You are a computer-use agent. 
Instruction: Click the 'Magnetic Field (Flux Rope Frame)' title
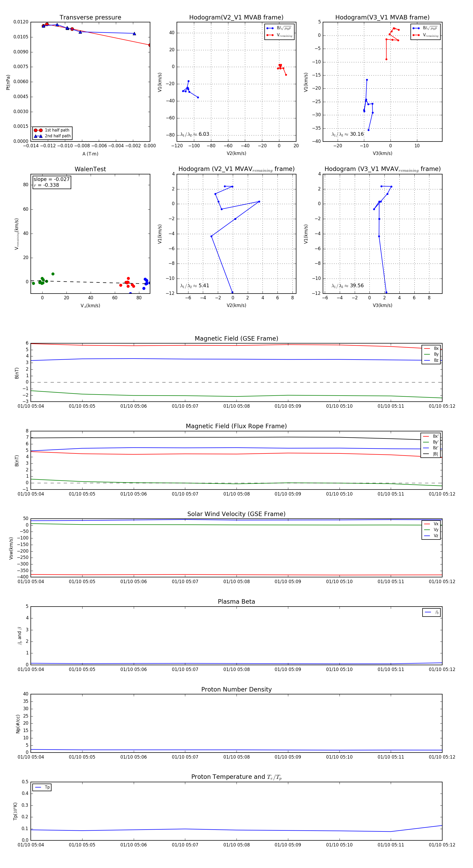tap(236, 426)
